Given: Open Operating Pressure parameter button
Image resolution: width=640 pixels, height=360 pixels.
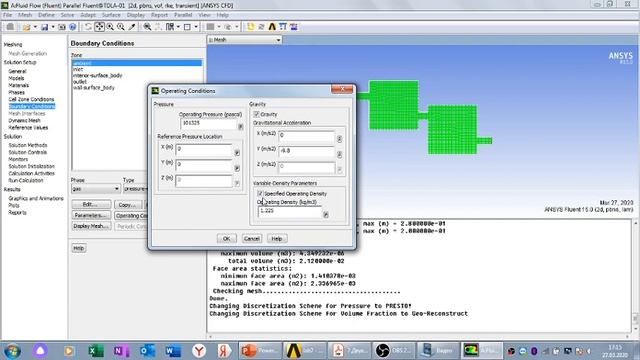Looking at the screenshot, I should tap(240, 127).
